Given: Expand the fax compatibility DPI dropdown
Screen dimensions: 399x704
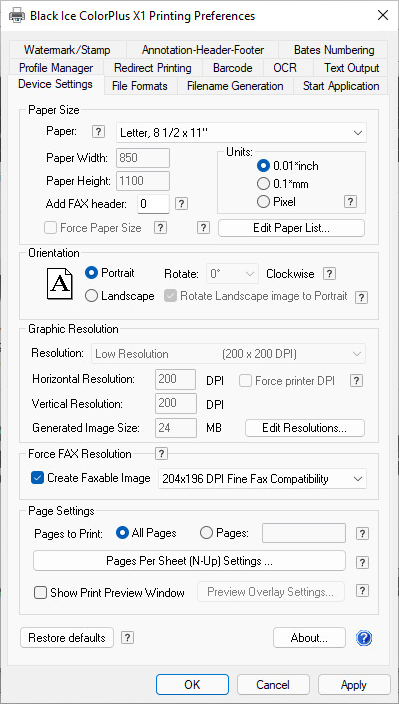Looking at the screenshot, I should pyautogui.click(x=262, y=479).
